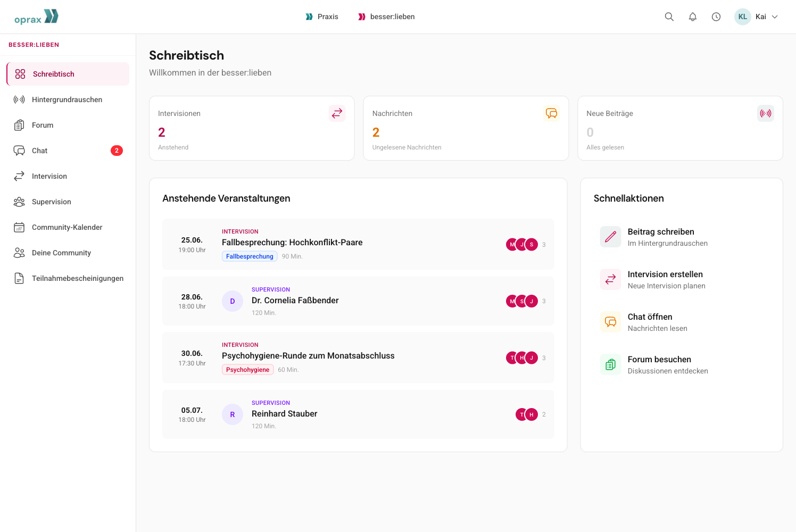Click the R avatar for Reinhard Stauber
The width and height of the screenshot is (796, 532).
click(233, 414)
